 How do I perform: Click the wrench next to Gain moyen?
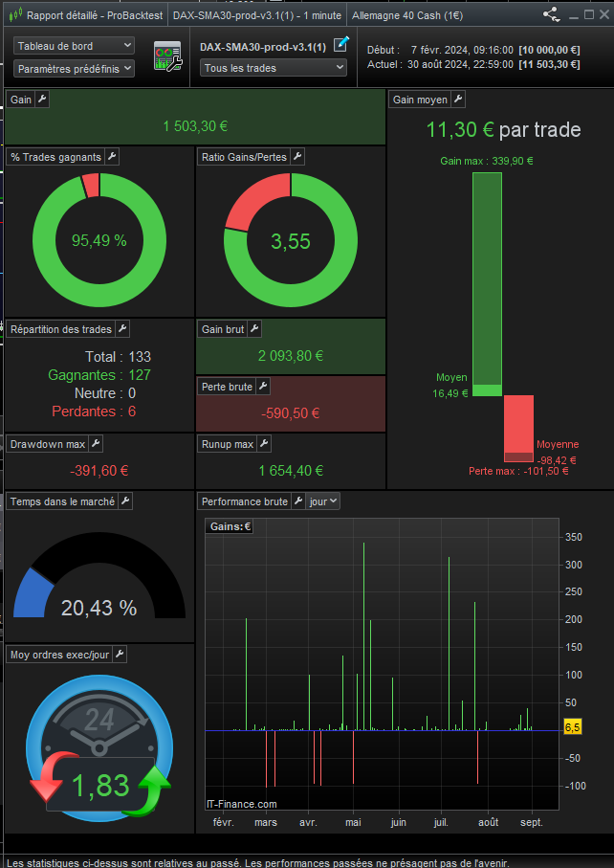[458, 100]
